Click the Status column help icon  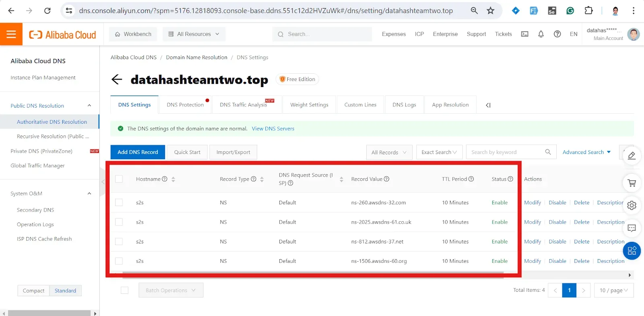click(510, 179)
